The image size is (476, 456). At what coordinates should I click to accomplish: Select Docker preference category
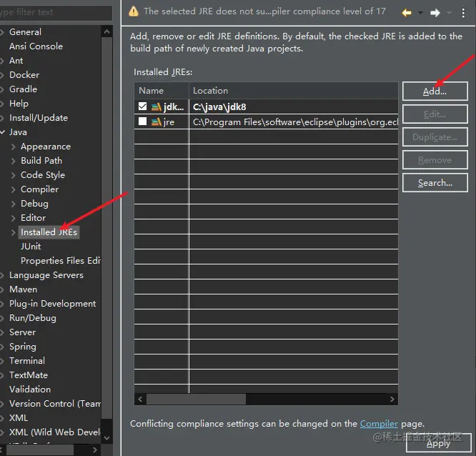pyautogui.click(x=24, y=74)
